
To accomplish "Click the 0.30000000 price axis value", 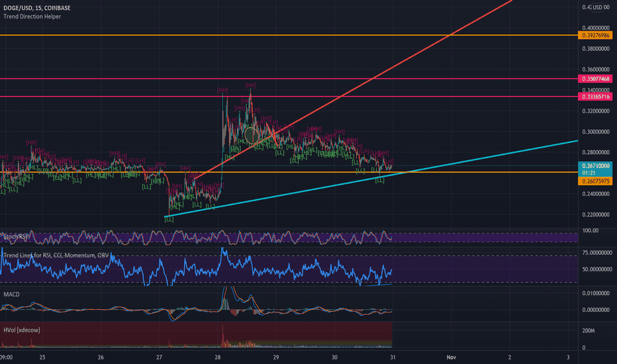I will click(x=596, y=132).
